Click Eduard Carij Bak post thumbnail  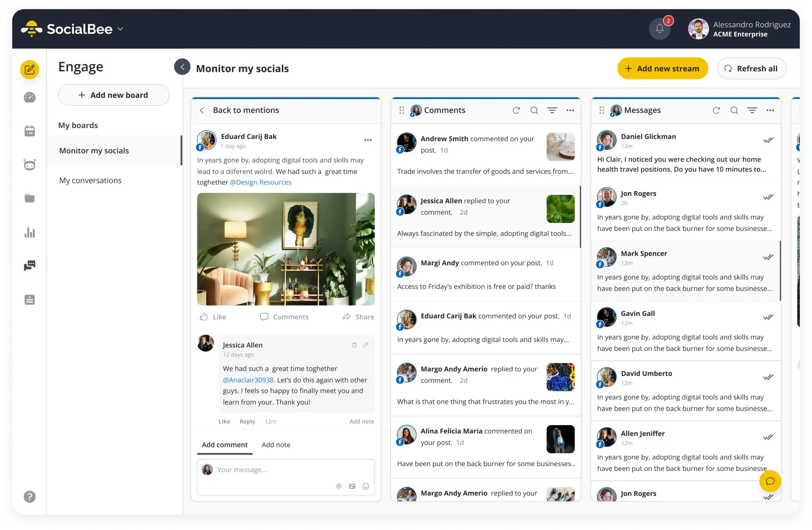286,249
